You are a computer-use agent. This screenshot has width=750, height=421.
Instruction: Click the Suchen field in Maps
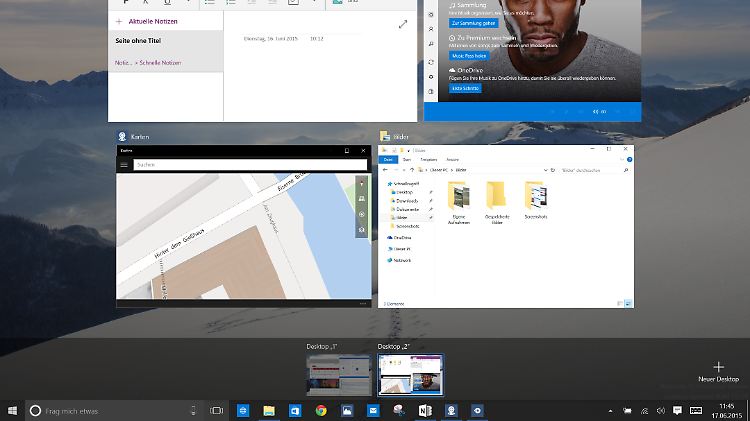tap(250, 165)
